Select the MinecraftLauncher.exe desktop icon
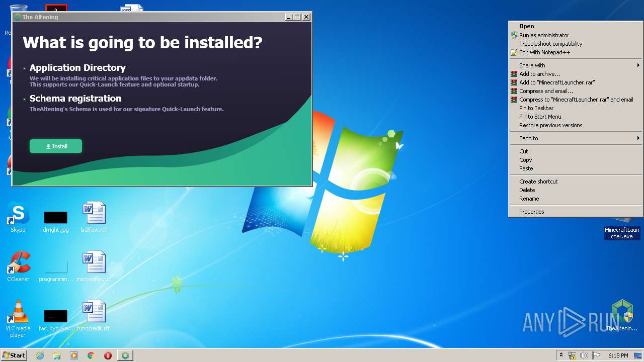Viewport: 644px width, 362px height. pos(622,229)
